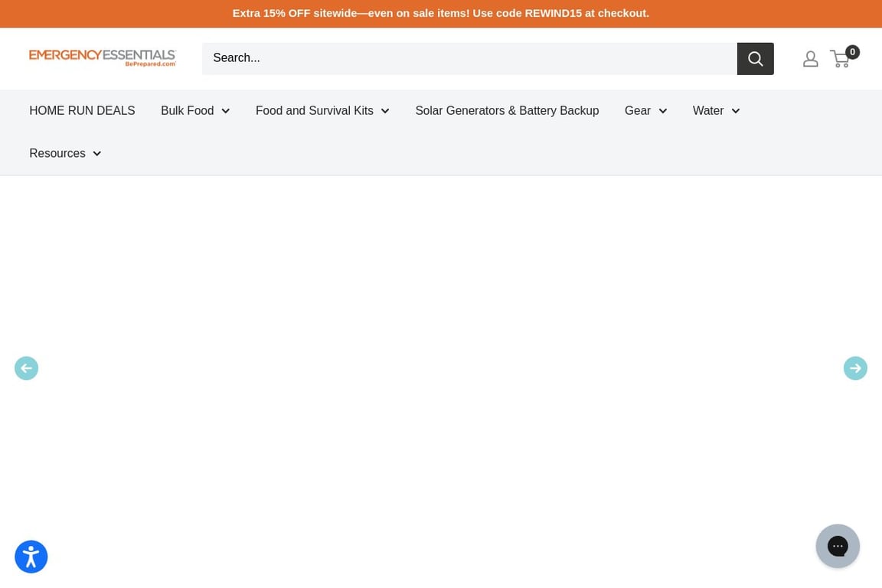
Task: Go to the previous carousel slide
Action: pos(27,368)
